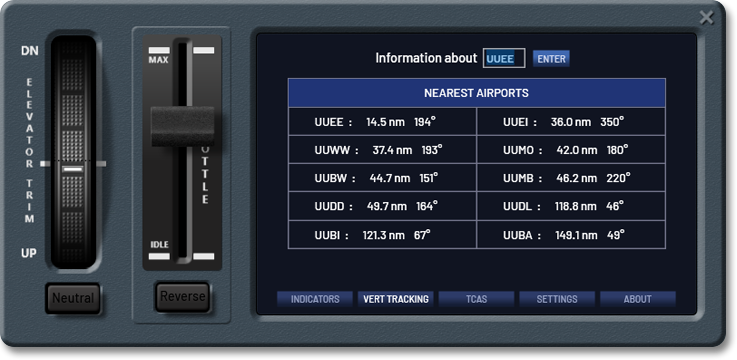
Task: Click the Neutral elevator trim button
Action: coord(73,298)
